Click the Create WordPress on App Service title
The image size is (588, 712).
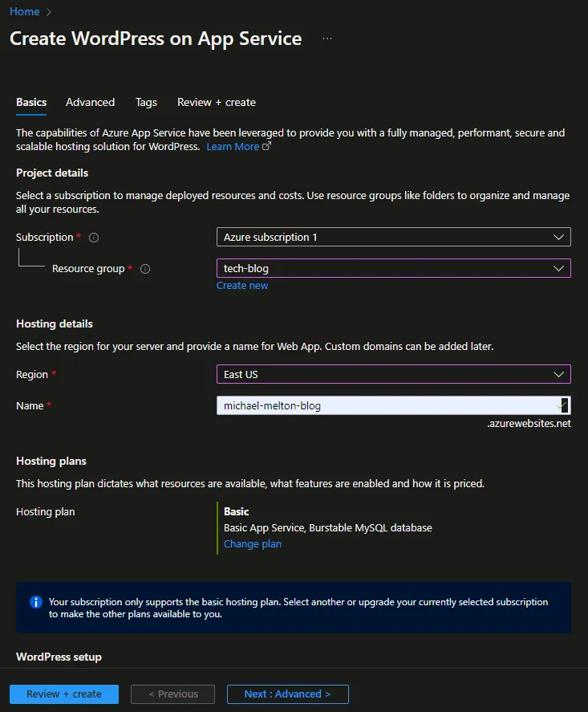point(156,39)
